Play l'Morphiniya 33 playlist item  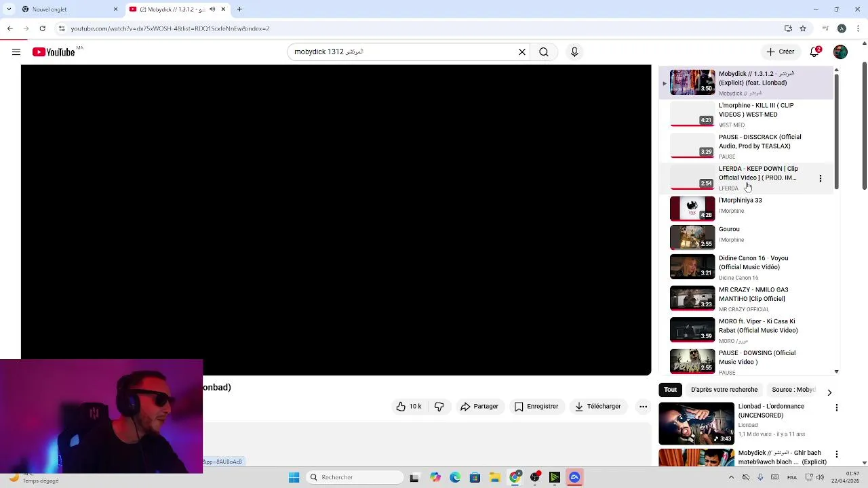746,209
